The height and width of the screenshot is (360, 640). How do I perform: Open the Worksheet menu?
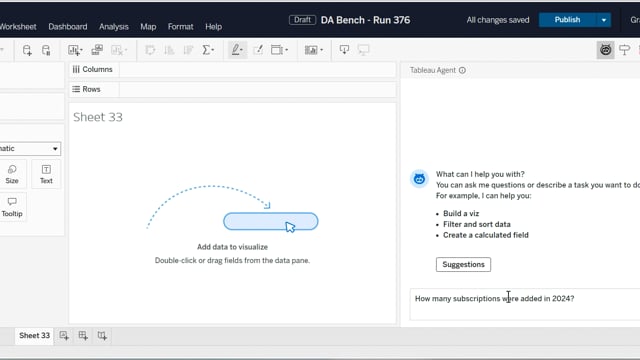tap(18, 27)
